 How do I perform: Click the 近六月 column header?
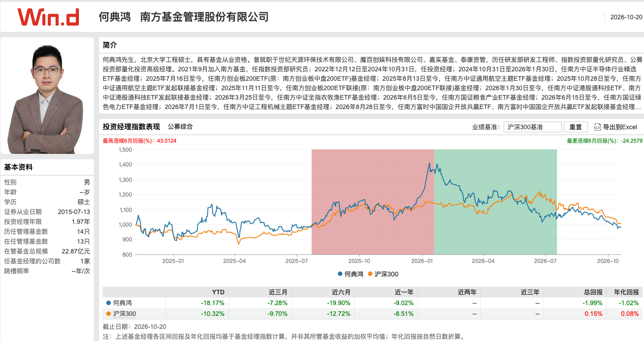click(341, 292)
